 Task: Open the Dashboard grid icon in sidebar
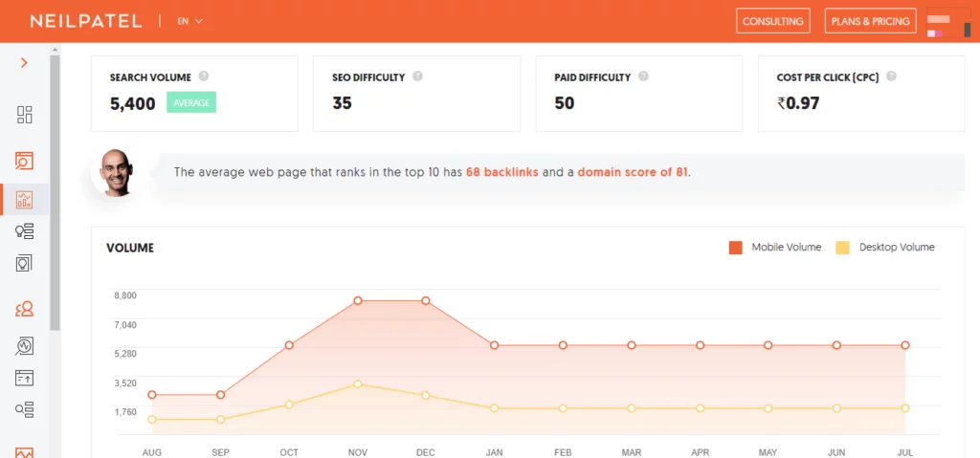point(24,115)
